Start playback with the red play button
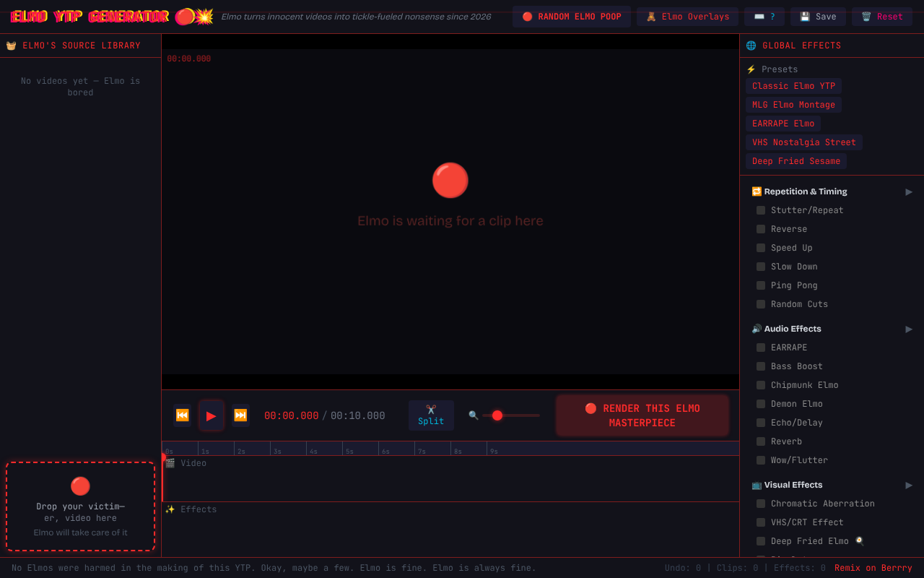Viewport: 924px width, 578px height. click(x=212, y=415)
